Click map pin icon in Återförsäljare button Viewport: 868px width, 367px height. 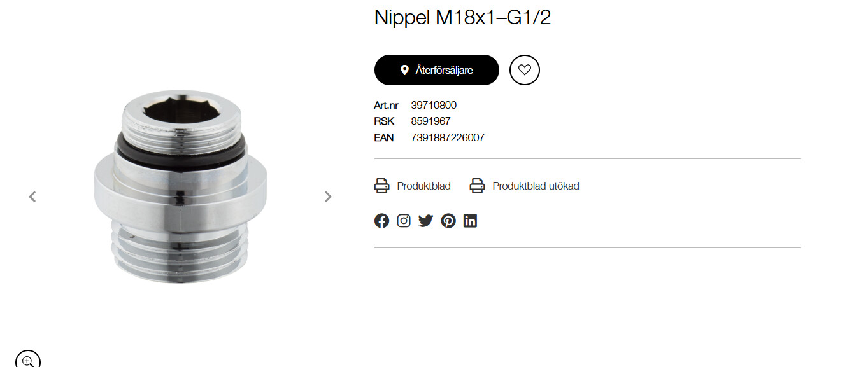point(404,70)
